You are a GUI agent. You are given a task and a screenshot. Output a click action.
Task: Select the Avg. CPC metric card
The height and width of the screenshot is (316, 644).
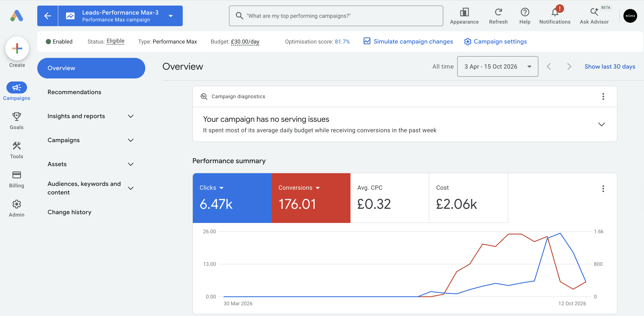coord(389,198)
